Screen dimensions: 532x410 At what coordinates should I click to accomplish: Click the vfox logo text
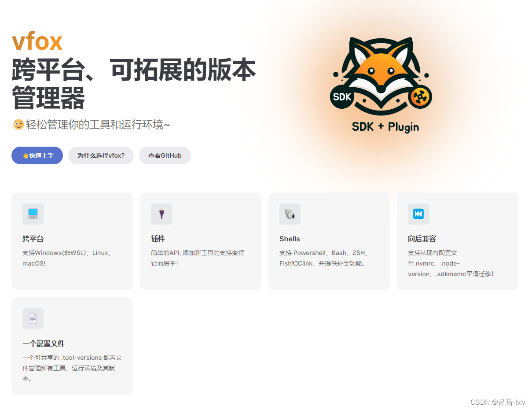point(37,41)
